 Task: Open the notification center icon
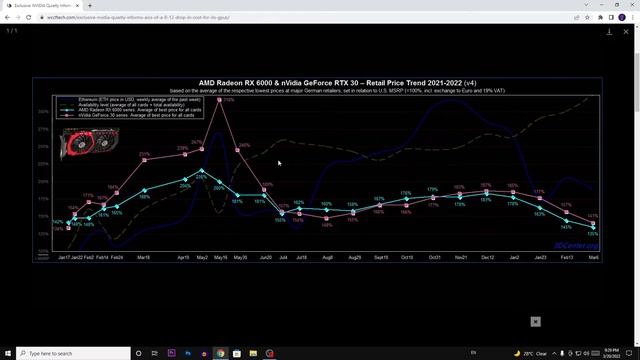click(x=629, y=353)
